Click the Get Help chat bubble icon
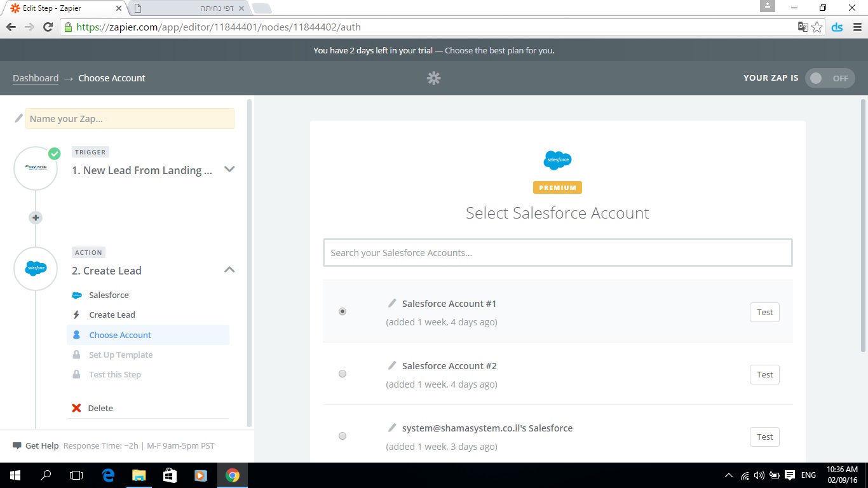The image size is (868, 488). 17,446
